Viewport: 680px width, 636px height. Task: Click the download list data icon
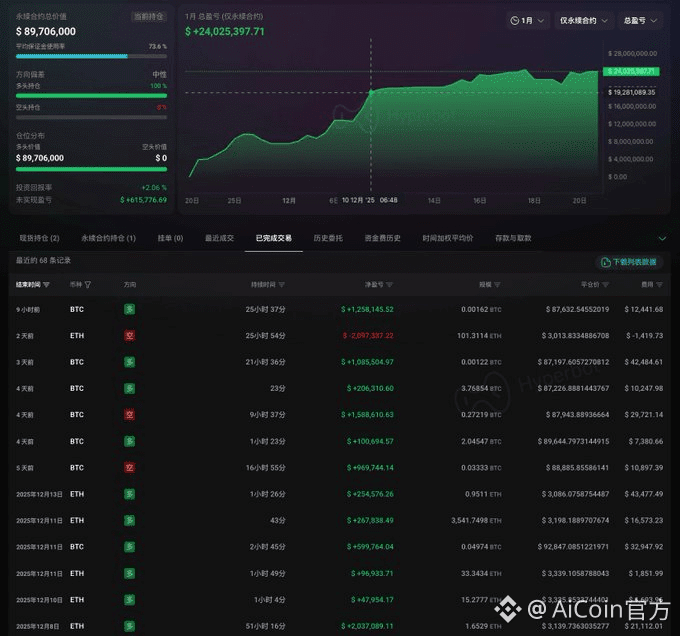pos(605,262)
